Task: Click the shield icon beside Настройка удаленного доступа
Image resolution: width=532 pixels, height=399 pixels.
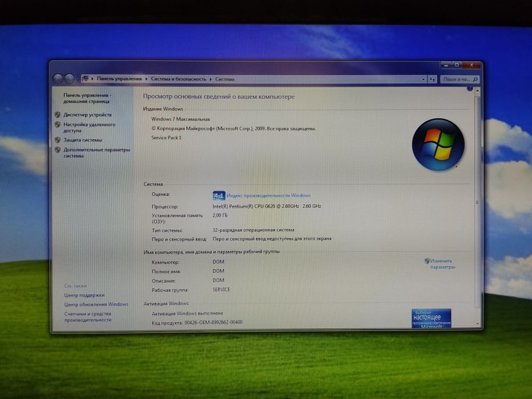Action: tap(58, 124)
